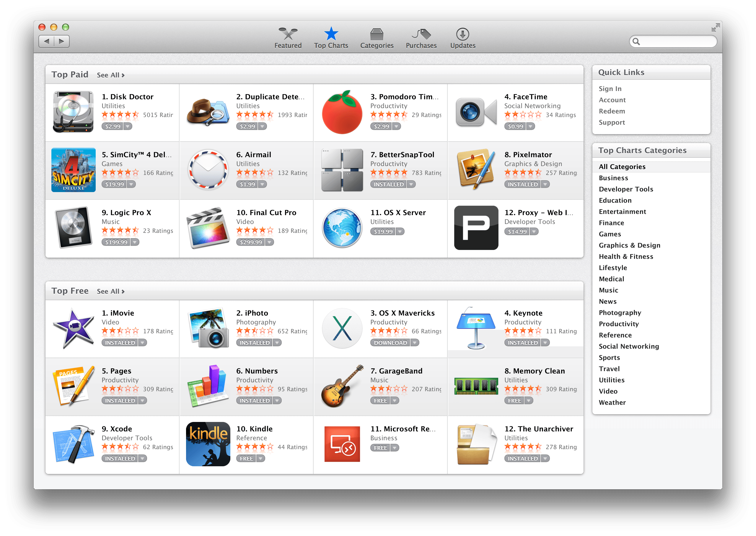The width and height of the screenshot is (756, 536).
Task: Open the Pomodoro Timer tomato icon
Action: [342, 112]
